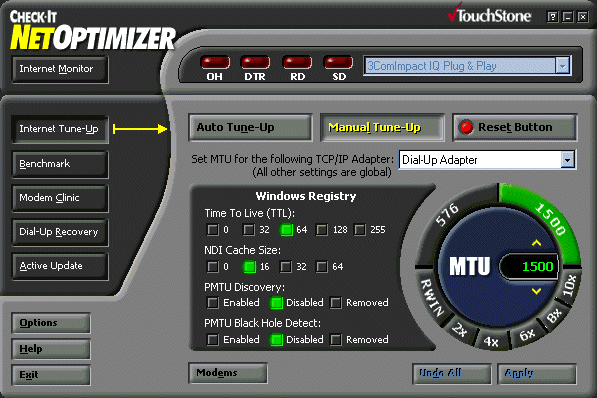Open Active Update section
597x398 pixels.
60,266
